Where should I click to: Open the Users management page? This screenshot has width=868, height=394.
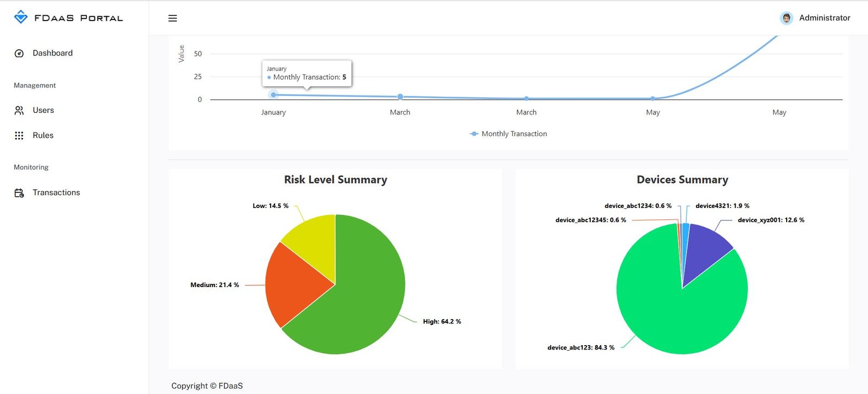tap(43, 111)
